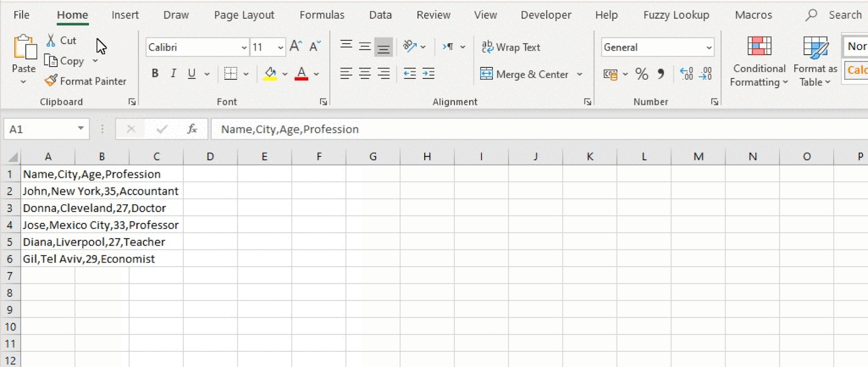868x367 pixels.
Task: Click the Increase Decimal icon
Action: [687, 73]
